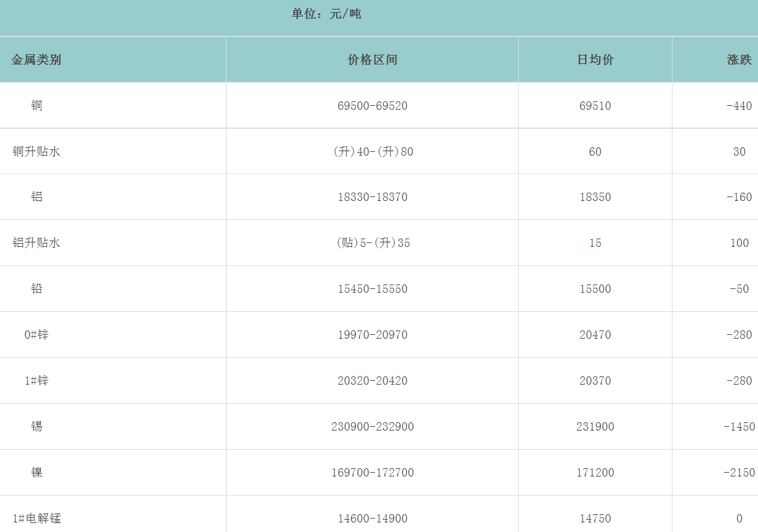Image resolution: width=758 pixels, height=532 pixels.
Task: Click the 金属类别 column header
Action: point(36,60)
